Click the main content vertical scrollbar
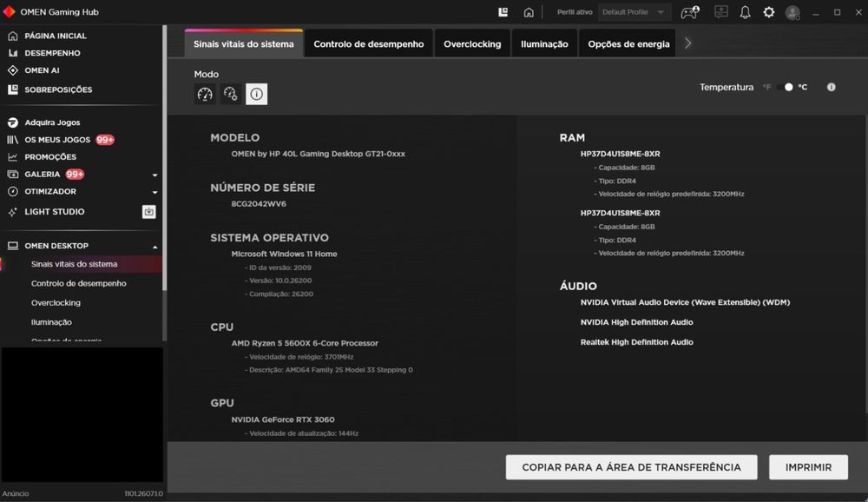This screenshot has width=868, height=502. [x=865, y=263]
